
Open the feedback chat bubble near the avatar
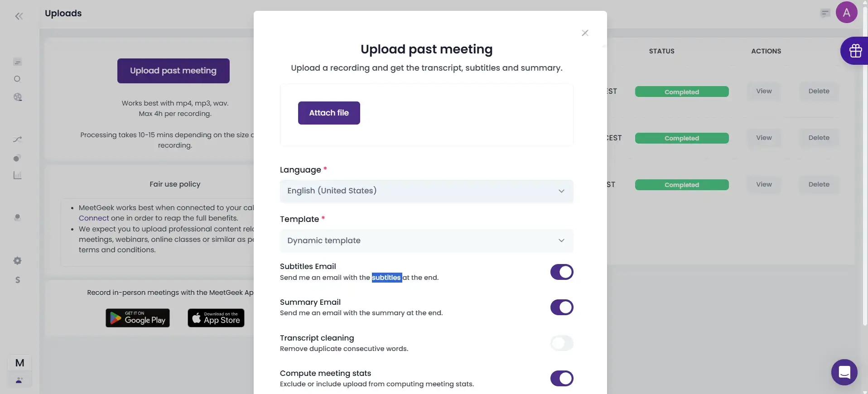pyautogui.click(x=825, y=13)
